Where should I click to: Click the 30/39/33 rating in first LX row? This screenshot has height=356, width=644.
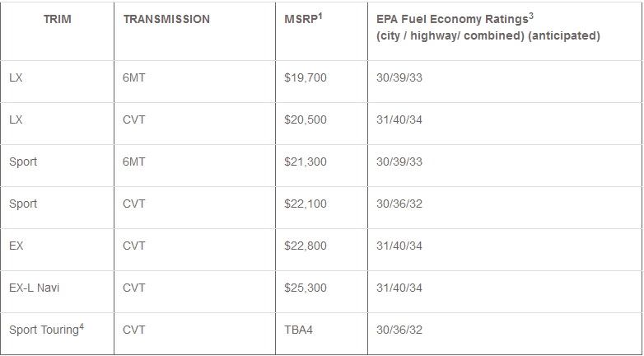tap(399, 77)
